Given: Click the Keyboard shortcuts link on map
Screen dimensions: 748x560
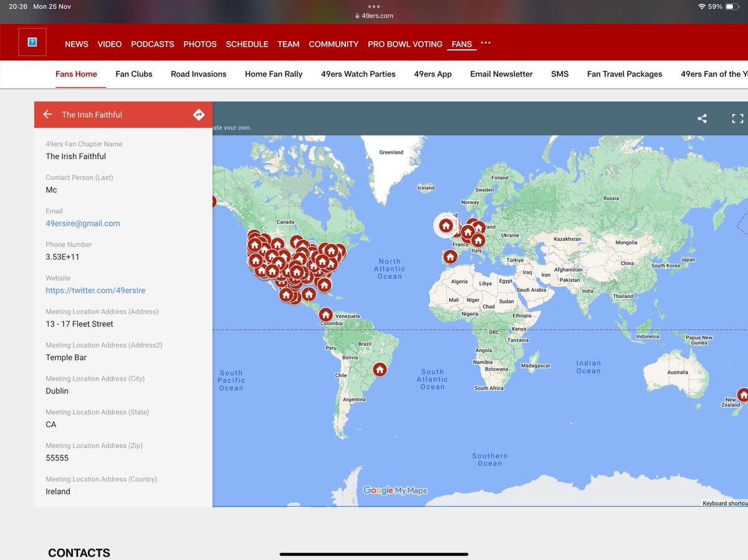Looking at the screenshot, I should click(x=725, y=503).
